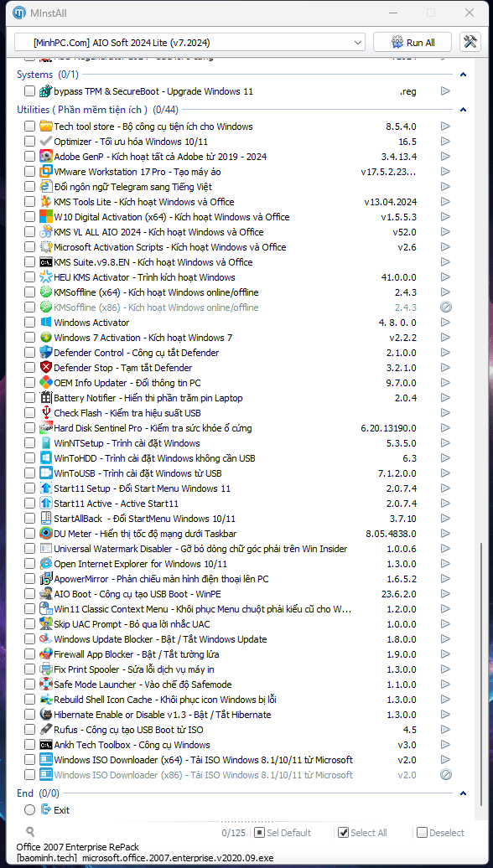Click the Deselect button

pyautogui.click(x=441, y=833)
